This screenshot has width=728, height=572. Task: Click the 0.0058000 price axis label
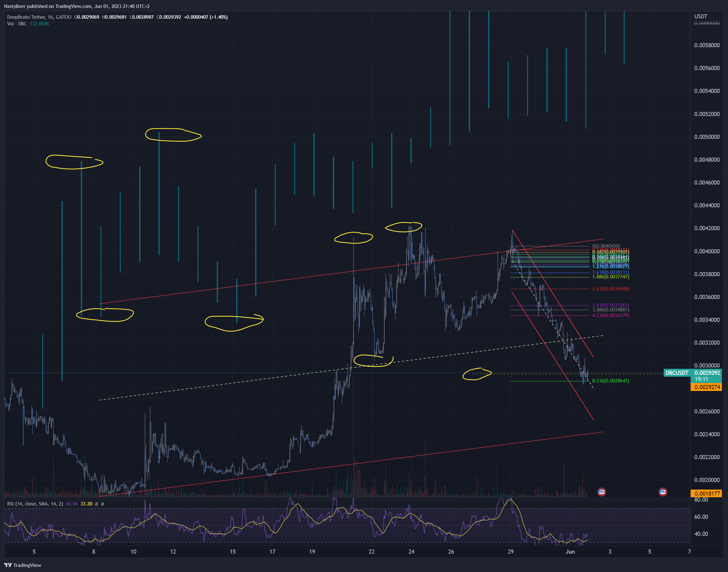click(x=706, y=45)
